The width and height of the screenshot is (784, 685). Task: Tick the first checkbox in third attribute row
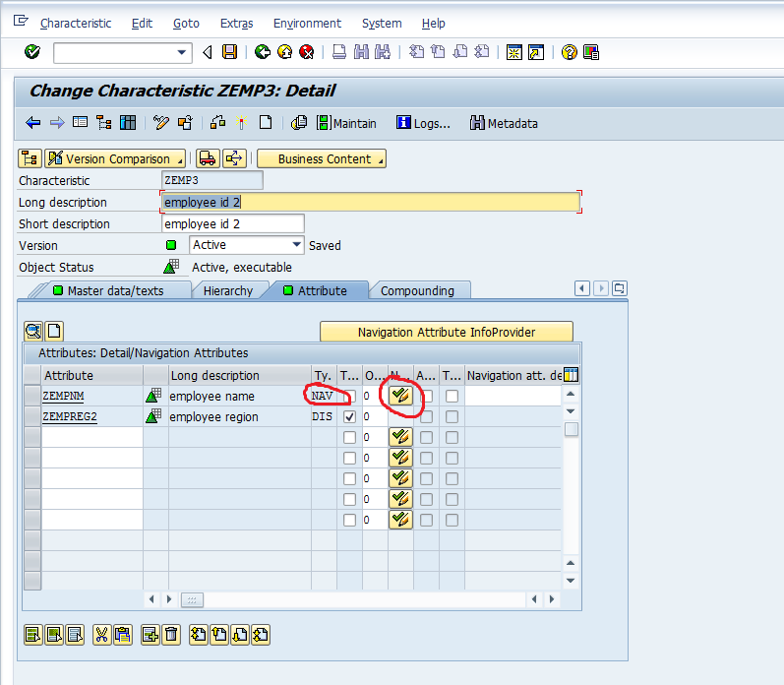click(x=349, y=437)
